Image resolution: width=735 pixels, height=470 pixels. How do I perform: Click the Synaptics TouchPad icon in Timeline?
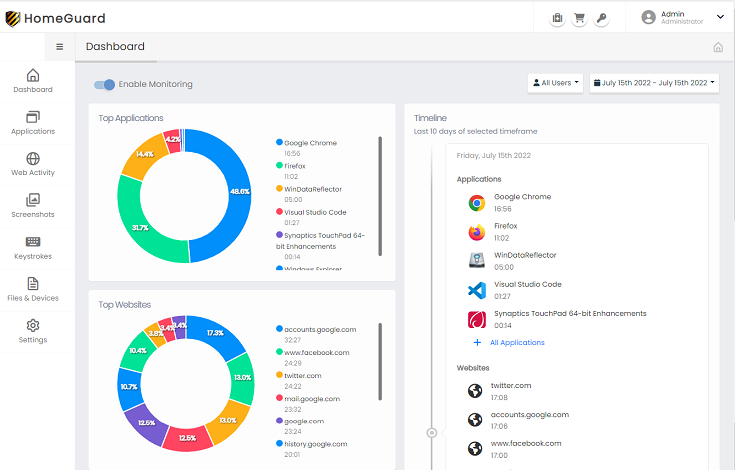point(477,320)
